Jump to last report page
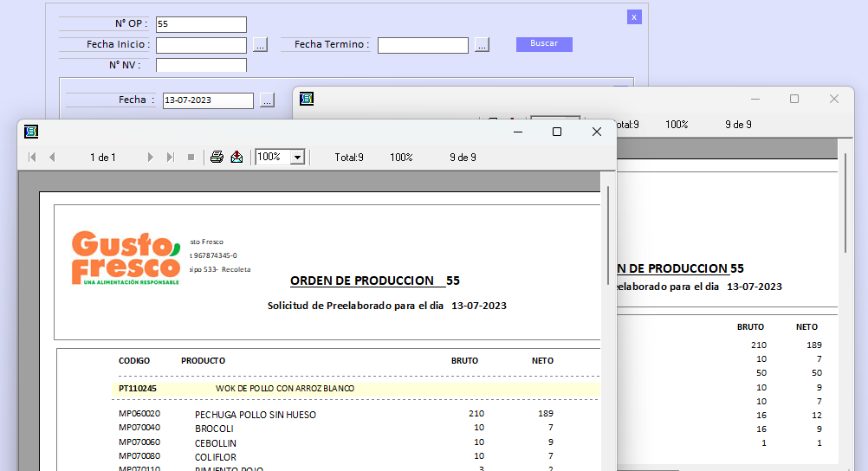Screen dimensions: 868x471 pos(170,157)
